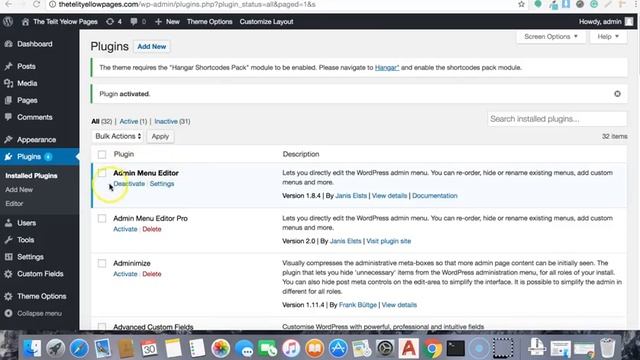Open Media in the sidebar
The height and width of the screenshot is (360, 640).
(27, 83)
